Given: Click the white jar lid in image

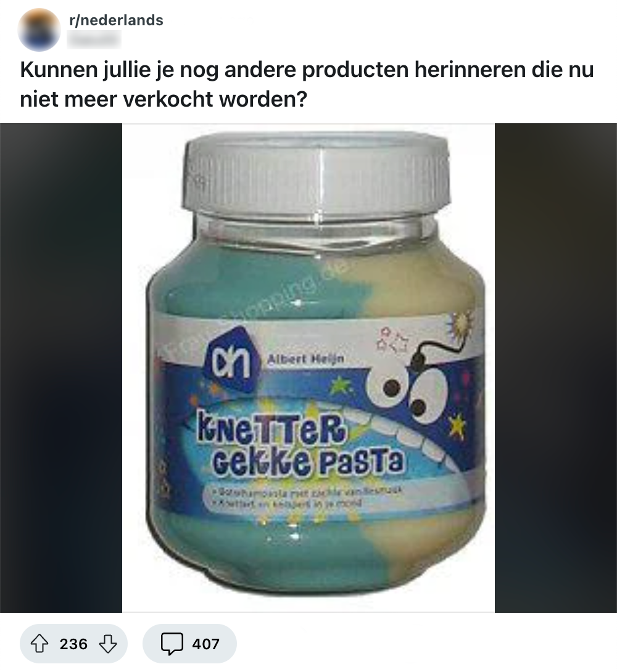Looking at the screenshot, I should (x=317, y=171).
